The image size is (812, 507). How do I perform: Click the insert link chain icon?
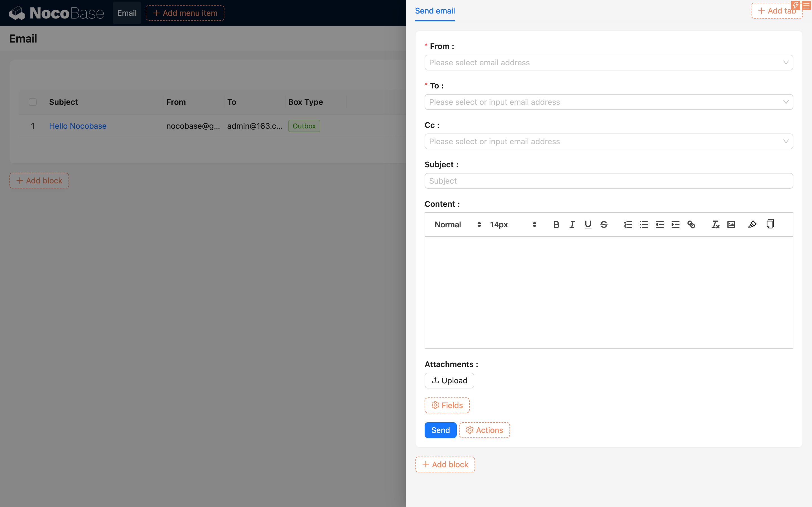pos(691,224)
